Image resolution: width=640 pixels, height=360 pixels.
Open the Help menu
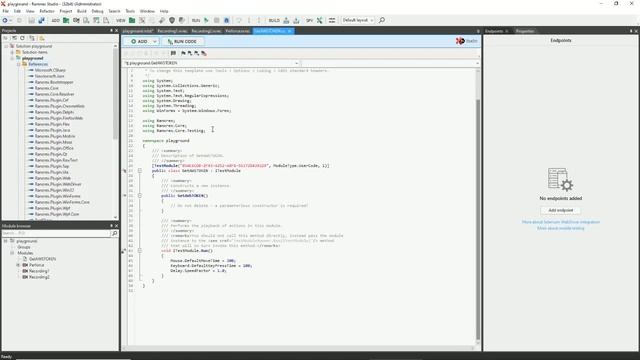[164, 11]
